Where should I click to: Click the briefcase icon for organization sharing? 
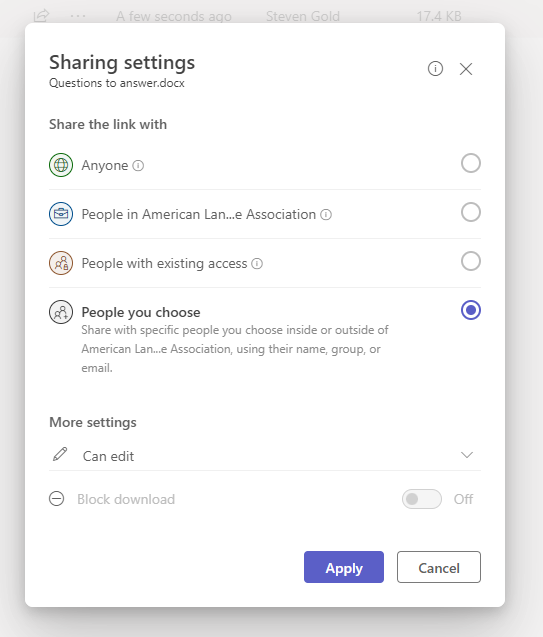(x=61, y=214)
